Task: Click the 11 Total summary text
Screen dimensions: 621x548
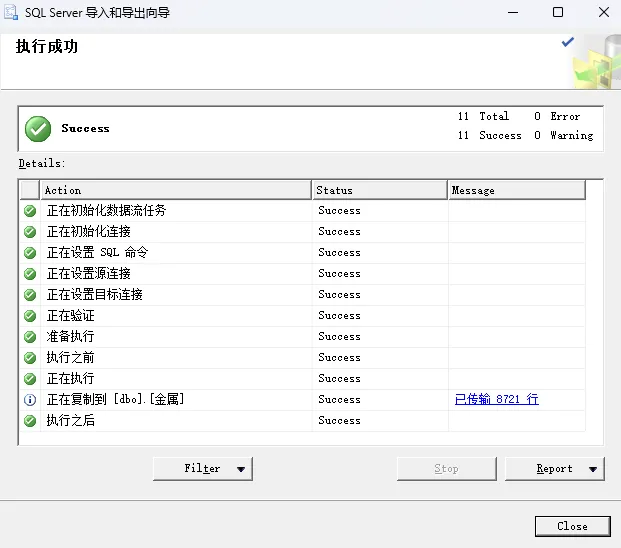Action: (x=483, y=116)
